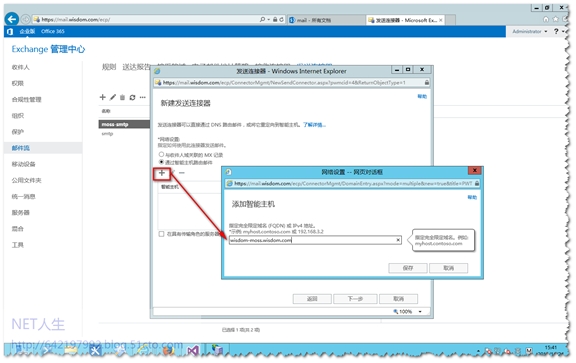Click the lock icon in 网络设置 dialog address bar
The height and width of the screenshot is (363, 576).
tap(476, 183)
